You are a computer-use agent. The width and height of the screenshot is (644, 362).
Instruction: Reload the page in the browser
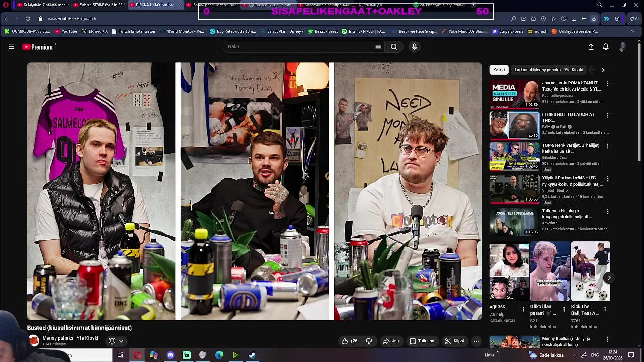pos(27,19)
